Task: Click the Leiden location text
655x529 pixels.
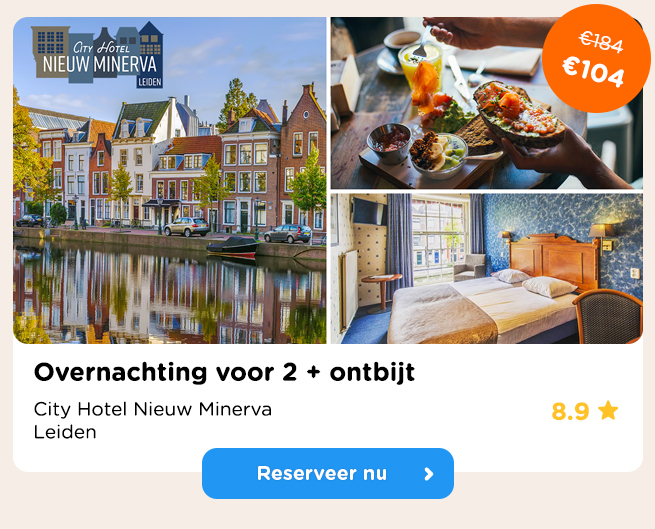Action: point(65,432)
